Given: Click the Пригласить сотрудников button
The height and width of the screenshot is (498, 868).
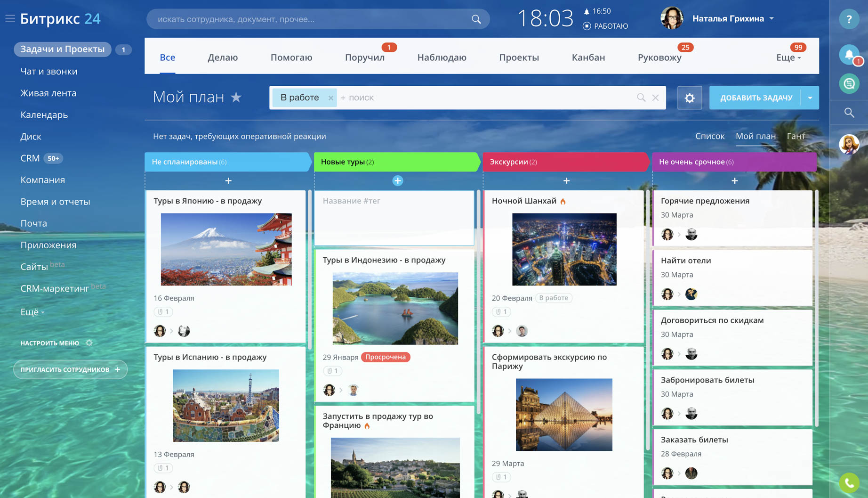Looking at the screenshot, I should 70,369.
